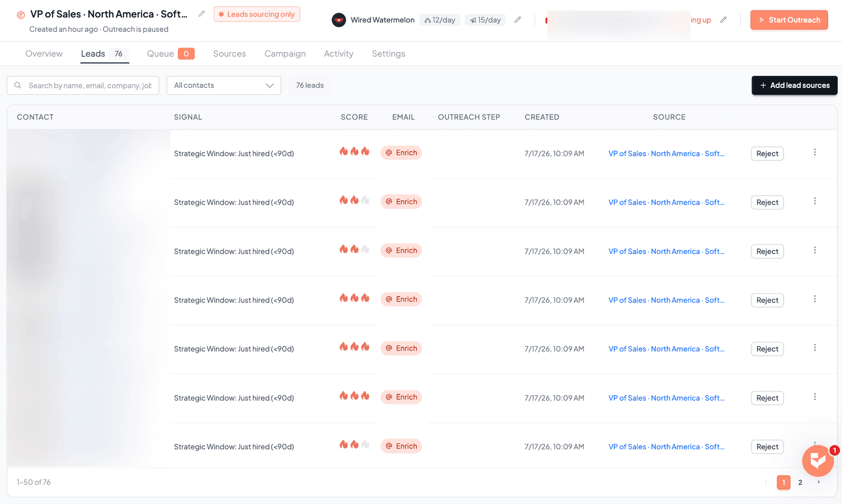Click flame score icons in second row
This screenshot has width=842, height=504.
tap(354, 200)
